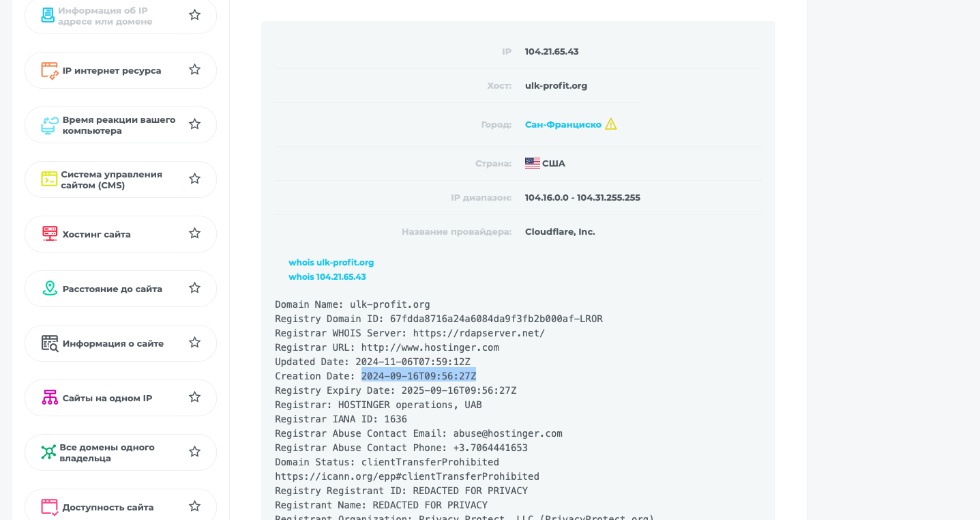Viewport: 980px width, 520px height.
Task: Open the 'Информация о сайте' search icon
Action: point(50,343)
